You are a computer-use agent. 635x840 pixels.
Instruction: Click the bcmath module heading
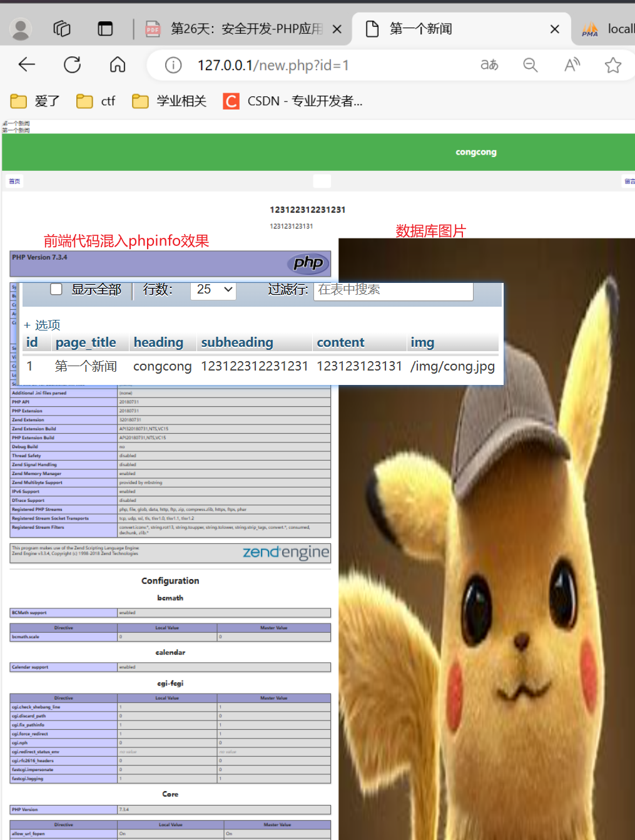coord(170,598)
